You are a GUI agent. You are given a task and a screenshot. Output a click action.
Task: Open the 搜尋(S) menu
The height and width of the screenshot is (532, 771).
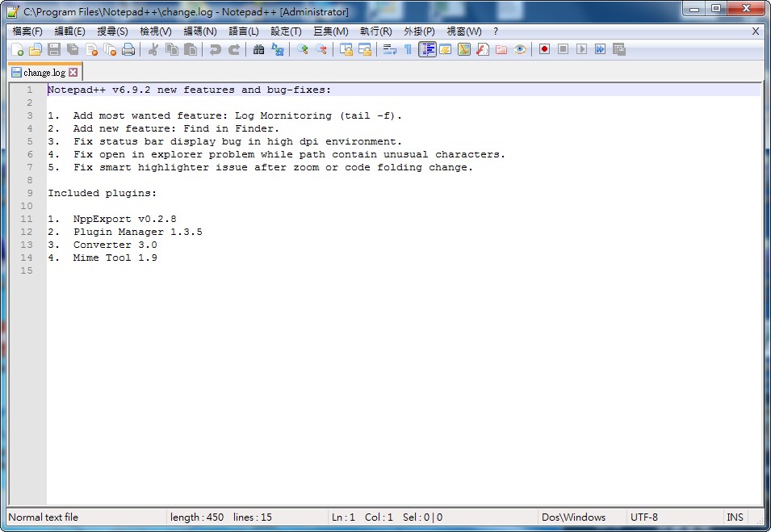click(112, 31)
